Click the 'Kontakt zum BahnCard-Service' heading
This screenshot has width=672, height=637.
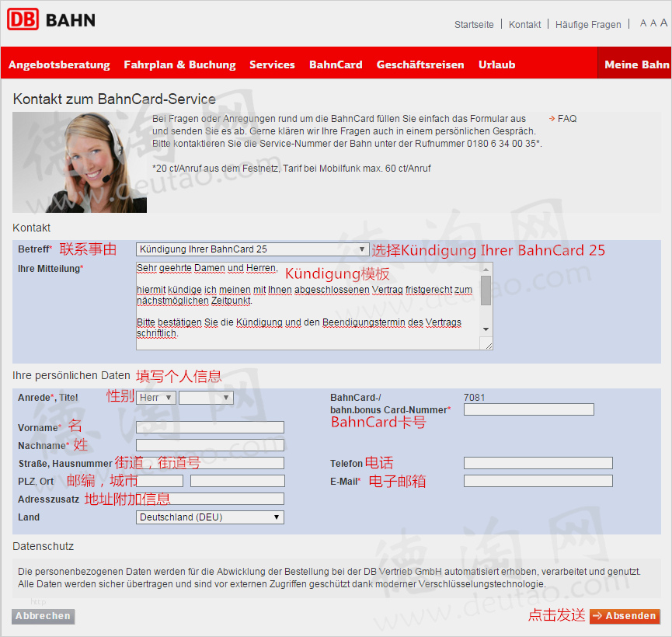point(114,99)
